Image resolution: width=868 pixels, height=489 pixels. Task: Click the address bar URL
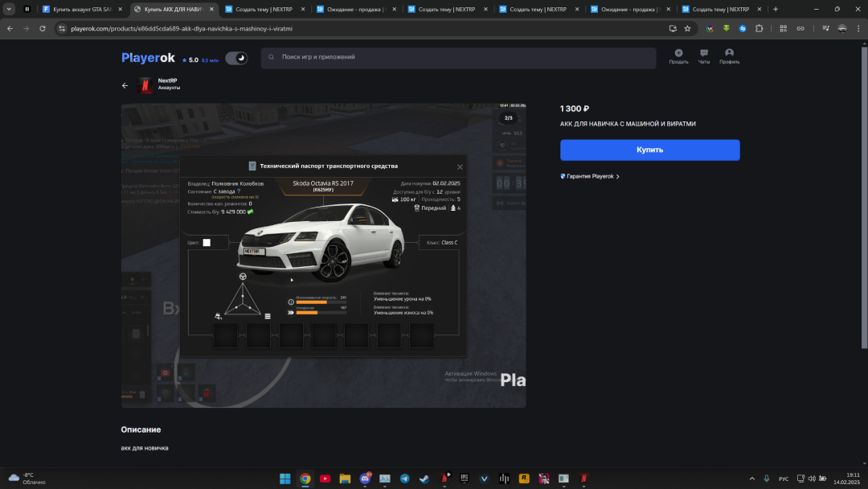(x=182, y=28)
